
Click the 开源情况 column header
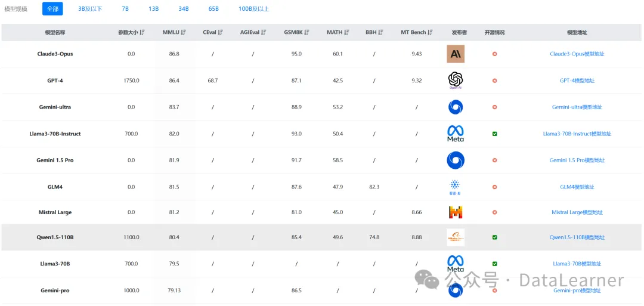(494, 32)
